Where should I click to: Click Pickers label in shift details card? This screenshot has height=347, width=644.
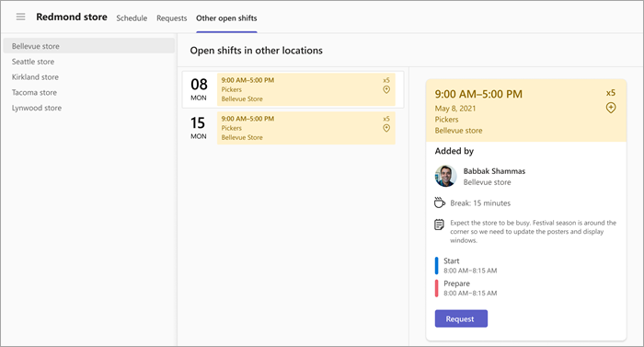pos(446,120)
